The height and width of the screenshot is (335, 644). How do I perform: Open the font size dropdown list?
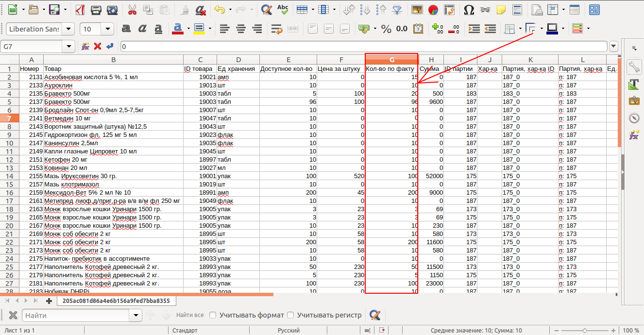[108, 29]
